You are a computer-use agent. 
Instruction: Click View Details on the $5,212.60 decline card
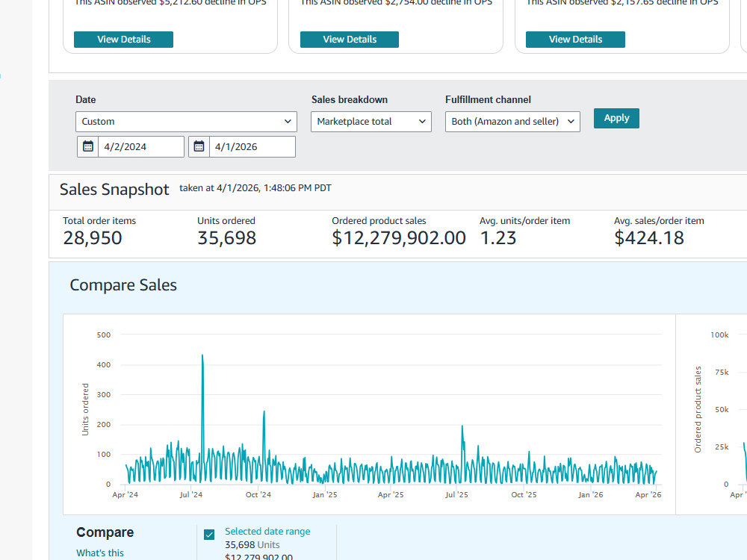123,40
